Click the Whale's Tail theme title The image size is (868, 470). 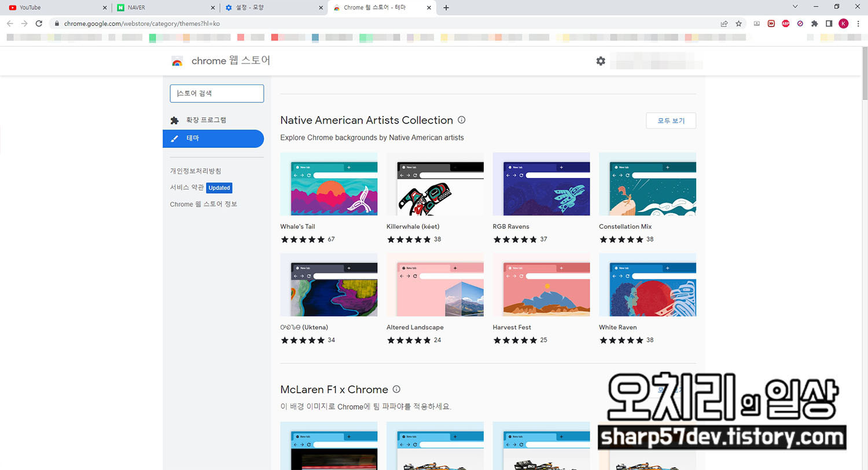(x=297, y=227)
